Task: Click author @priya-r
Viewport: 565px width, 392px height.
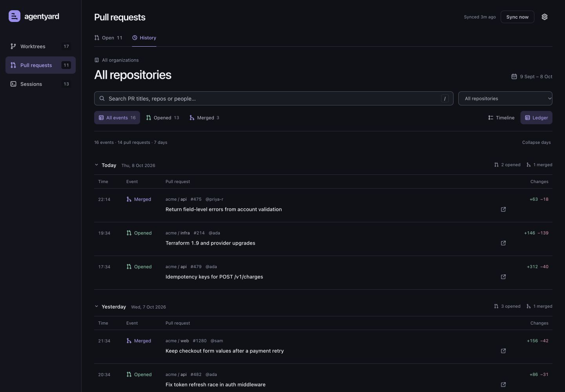Action: pyautogui.click(x=214, y=199)
